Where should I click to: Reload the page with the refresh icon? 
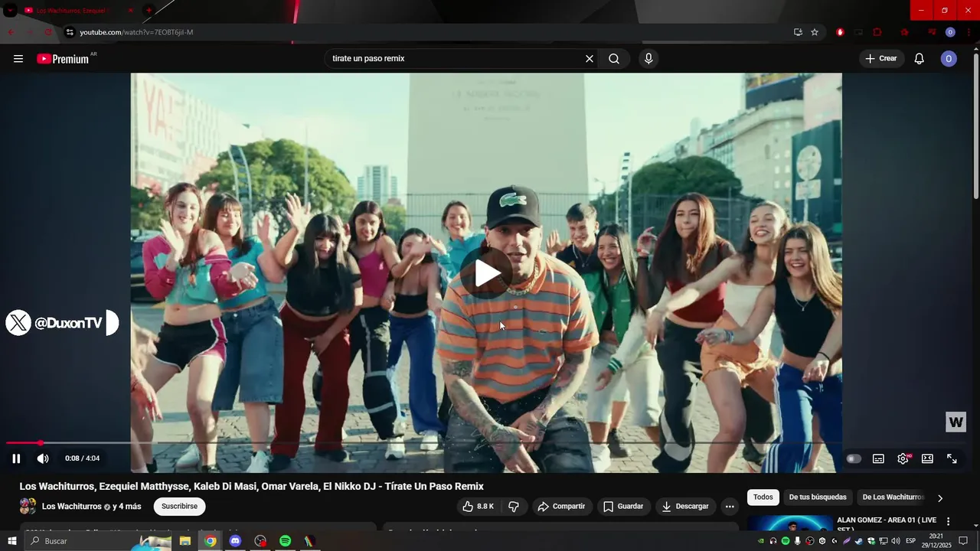48,32
